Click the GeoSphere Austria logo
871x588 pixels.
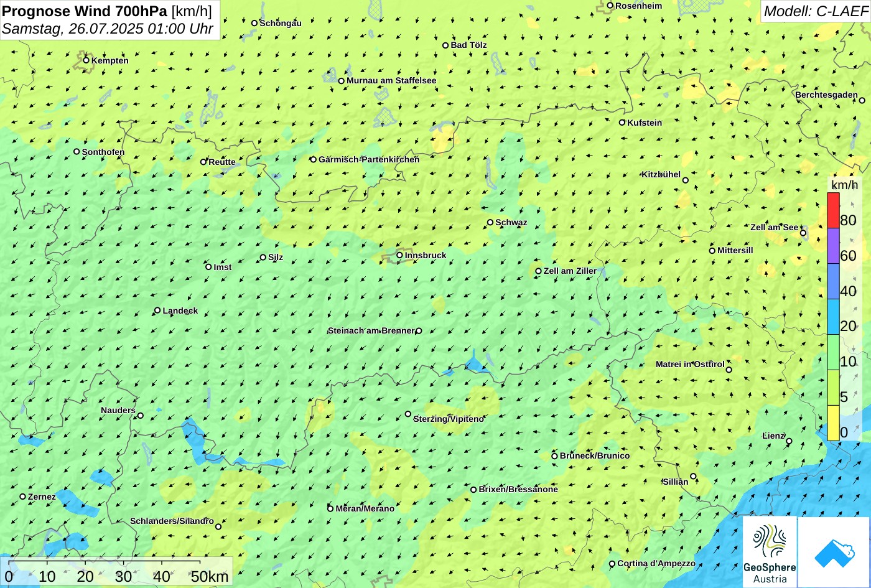(770, 553)
